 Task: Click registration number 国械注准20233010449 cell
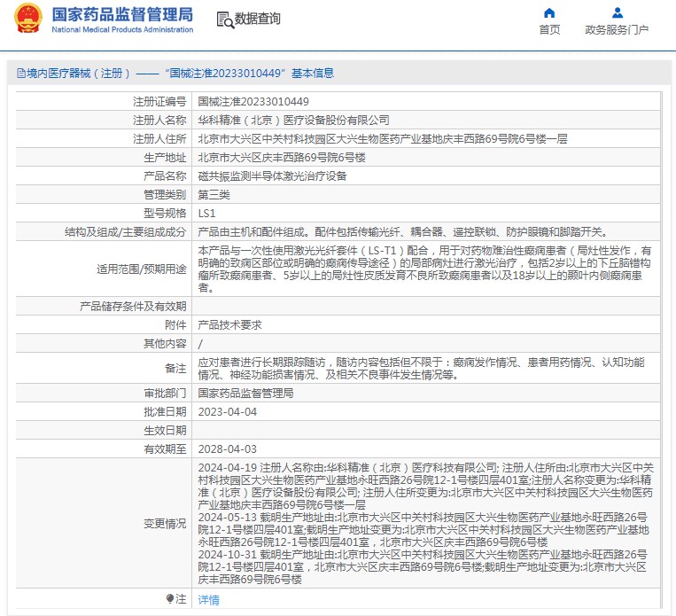tap(253, 102)
